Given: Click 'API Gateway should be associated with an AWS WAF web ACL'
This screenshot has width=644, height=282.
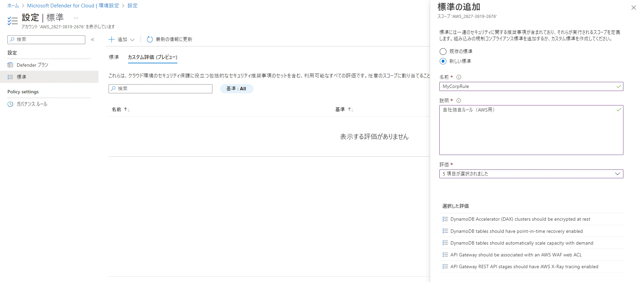Looking at the screenshot, I should (x=516, y=255).
